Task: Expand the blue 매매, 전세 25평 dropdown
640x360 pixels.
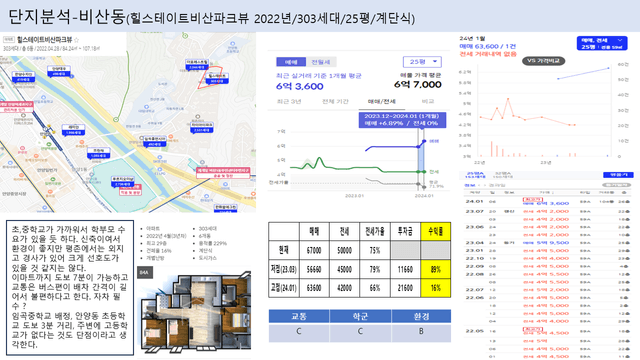Action: 602,43
